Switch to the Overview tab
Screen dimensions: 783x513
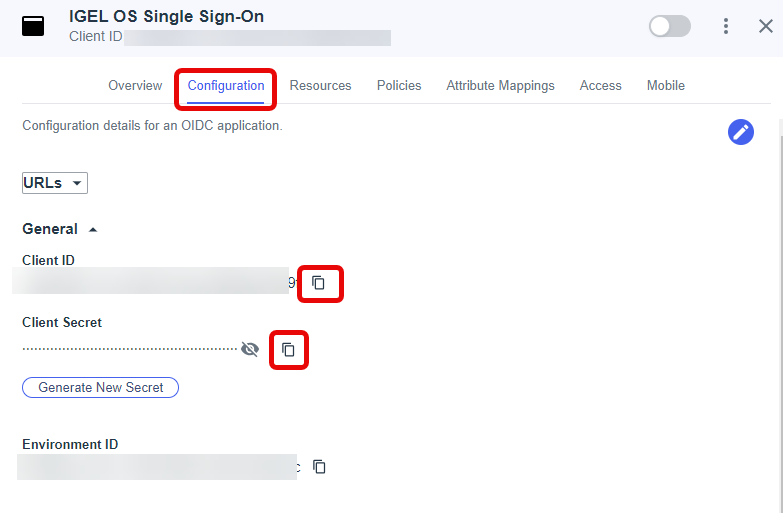[x=135, y=86]
